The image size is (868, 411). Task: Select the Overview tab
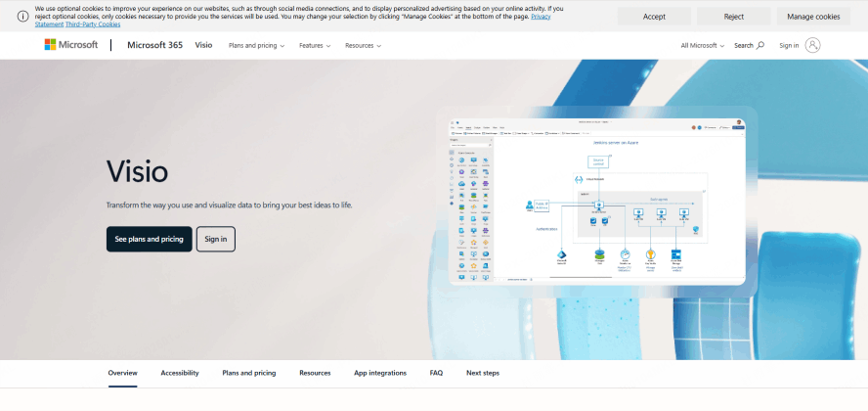122,373
